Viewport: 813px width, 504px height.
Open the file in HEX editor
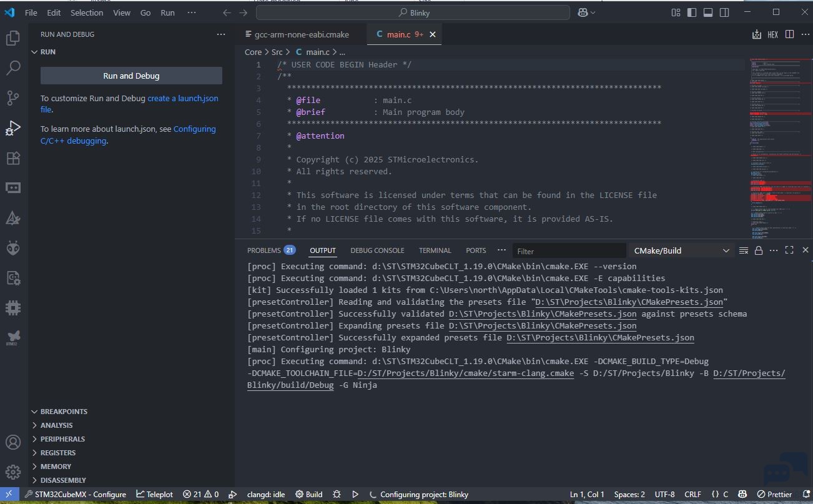tap(773, 34)
